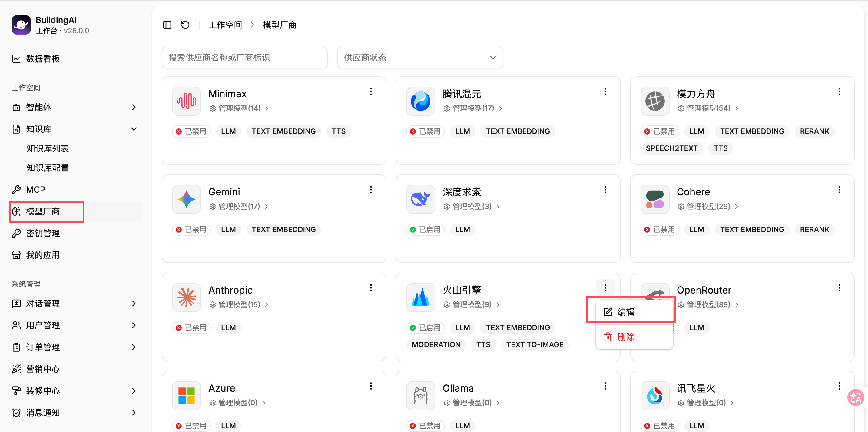The width and height of the screenshot is (868, 432).
Task: Open 火山引擎 管理模型(9) link
Action: coord(471,305)
